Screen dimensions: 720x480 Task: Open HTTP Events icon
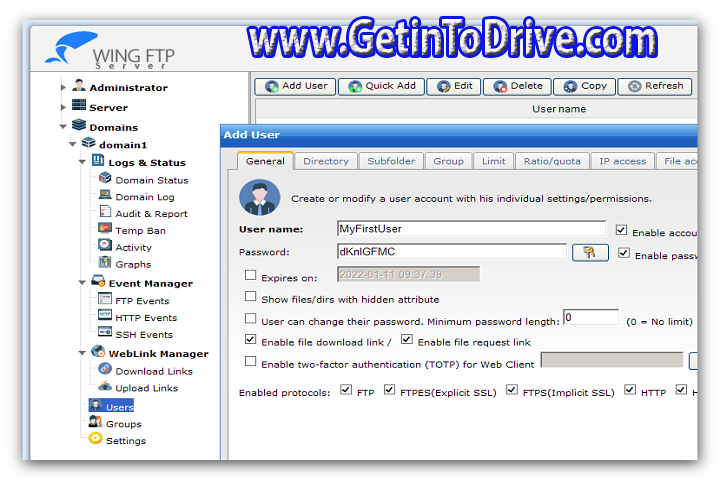pos(105,316)
